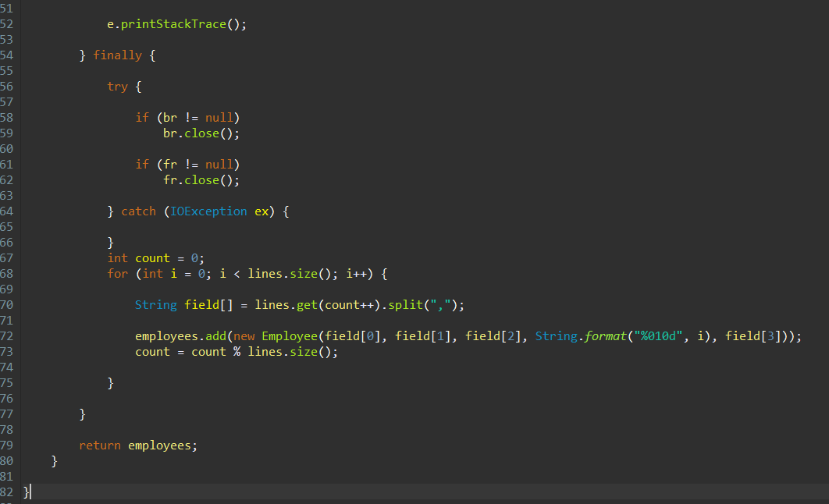
Task: Place cursor on the finally keyword
Action: tap(117, 55)
